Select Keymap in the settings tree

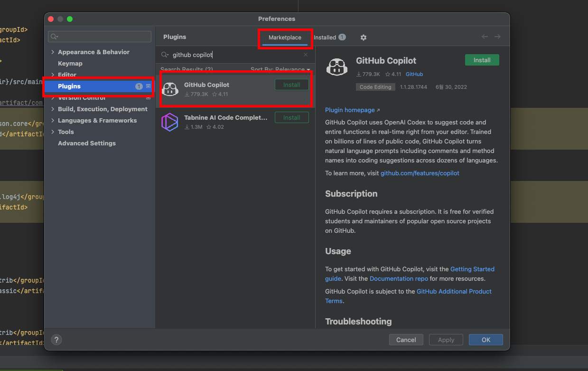70,64
